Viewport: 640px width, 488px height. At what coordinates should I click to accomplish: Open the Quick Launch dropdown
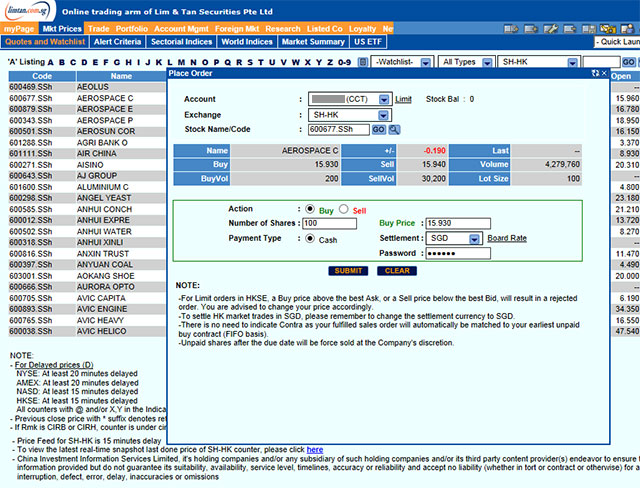617,42
